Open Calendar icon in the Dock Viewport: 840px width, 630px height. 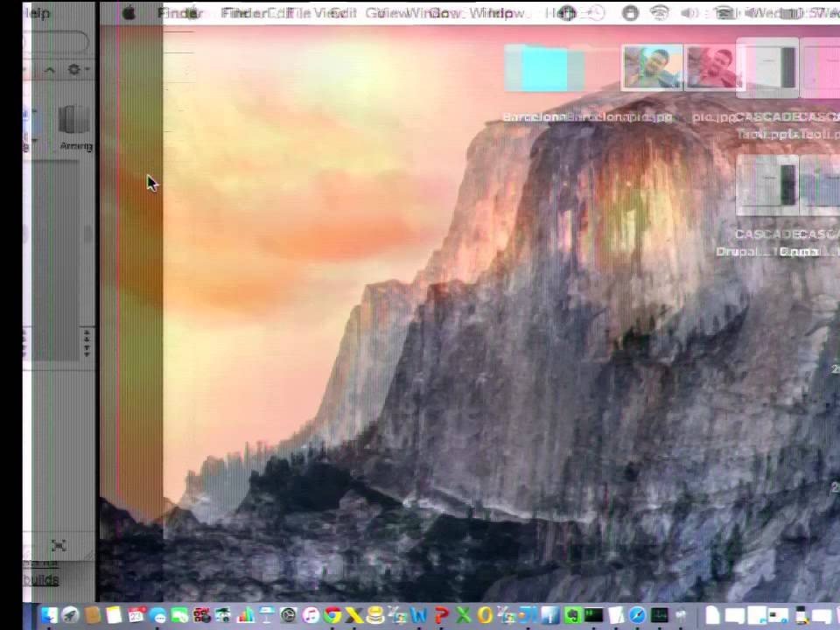(x=136, y=615)
